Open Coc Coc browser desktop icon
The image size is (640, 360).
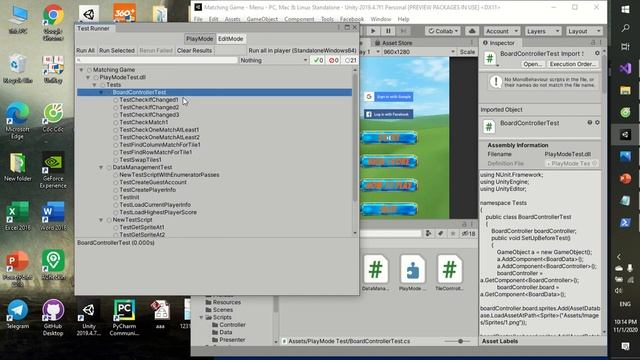(53, 118)
